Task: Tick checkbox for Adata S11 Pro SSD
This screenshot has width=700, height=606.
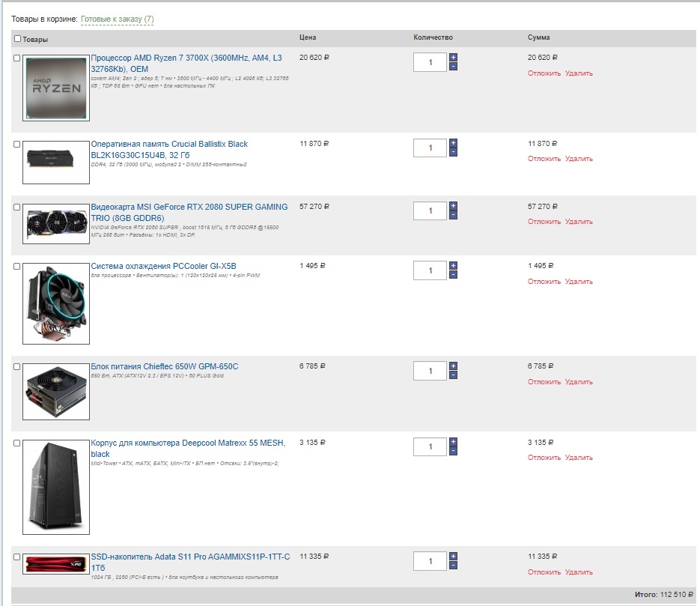Action: point(17,557)
